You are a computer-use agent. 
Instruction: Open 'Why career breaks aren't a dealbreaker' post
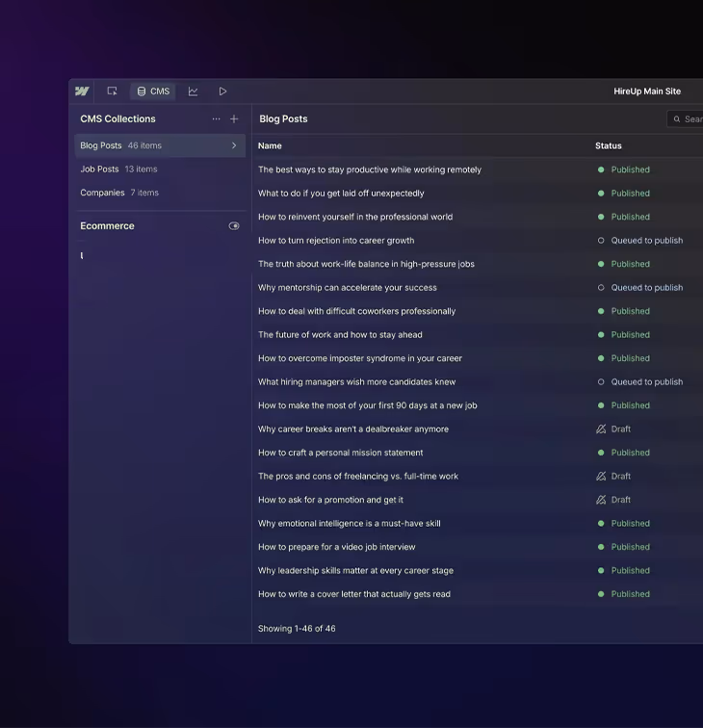[353, 429]
